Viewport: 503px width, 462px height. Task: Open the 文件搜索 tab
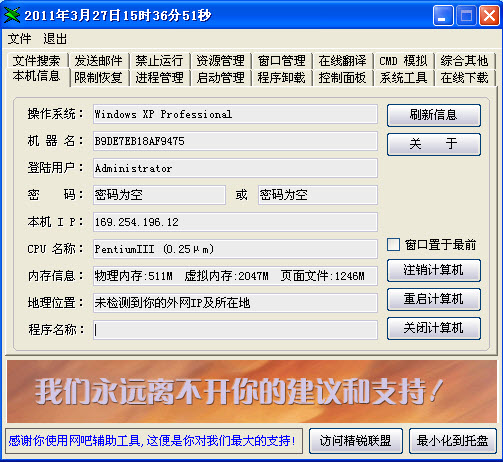[x=37, y=61]
